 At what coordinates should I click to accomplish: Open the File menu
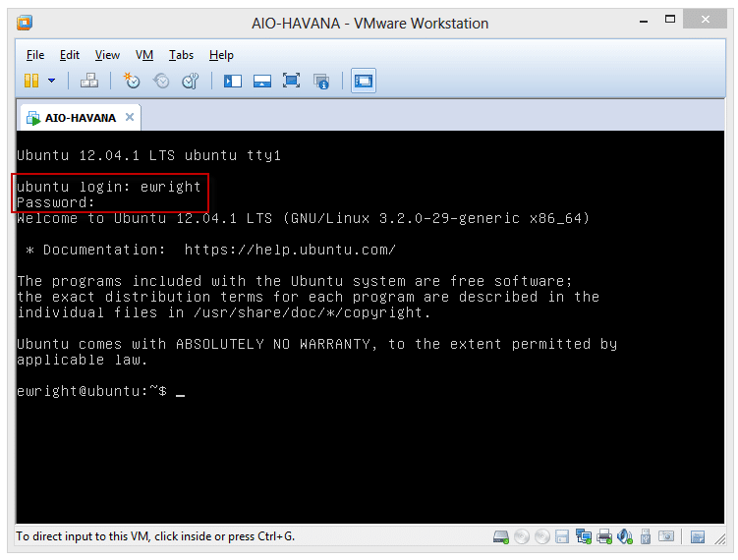[35, 55]
